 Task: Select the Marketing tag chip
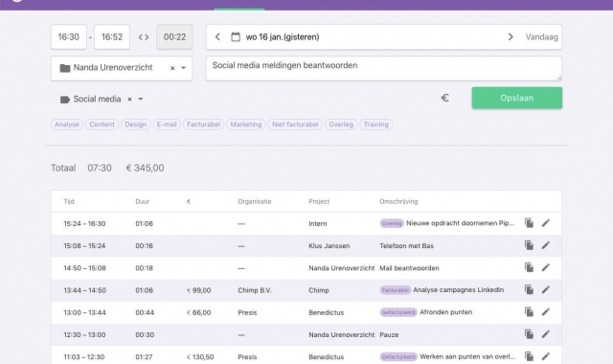tap(246, 125)
